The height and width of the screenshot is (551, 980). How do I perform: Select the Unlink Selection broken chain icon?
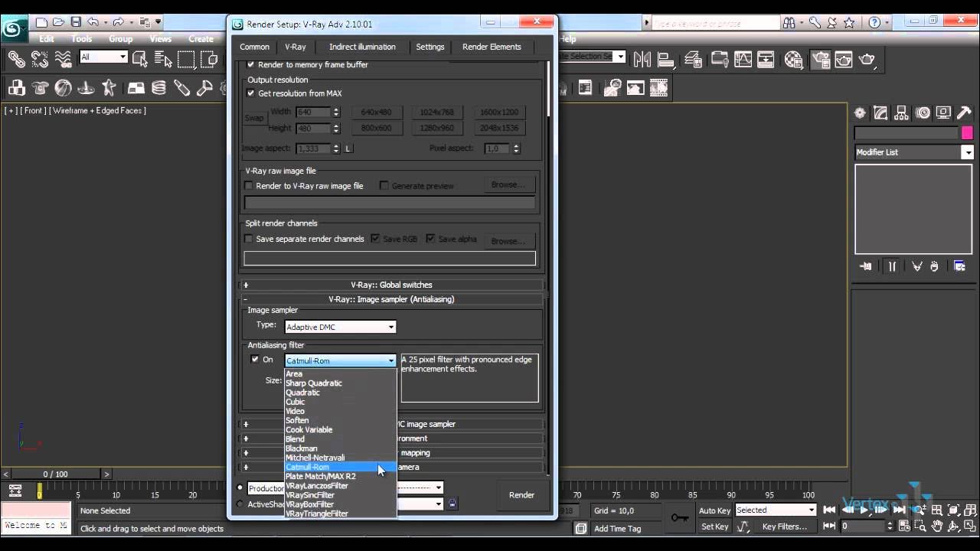click(x=39, y=58)
